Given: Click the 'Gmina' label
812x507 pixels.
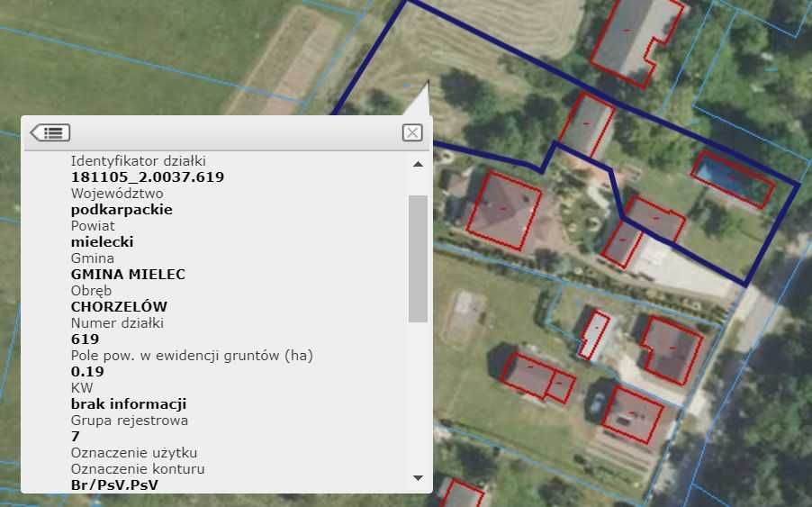Looking at the screenshot, I should tap(92, 258).
